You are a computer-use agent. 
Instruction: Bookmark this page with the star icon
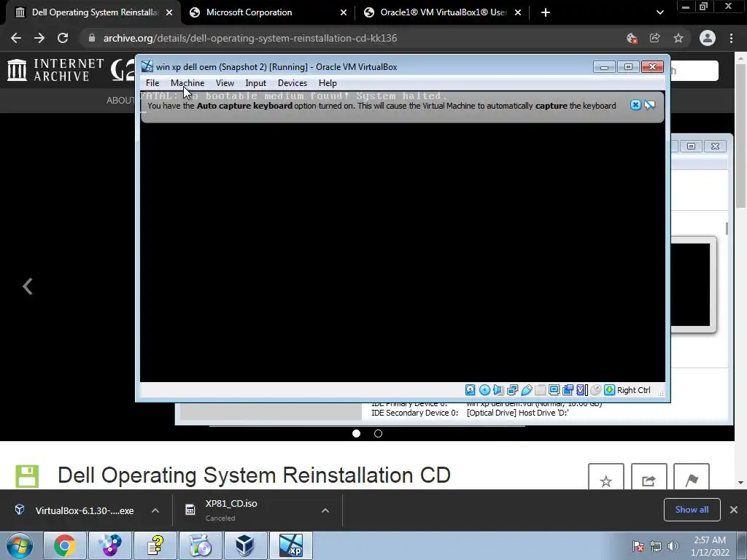pos(678,38)
